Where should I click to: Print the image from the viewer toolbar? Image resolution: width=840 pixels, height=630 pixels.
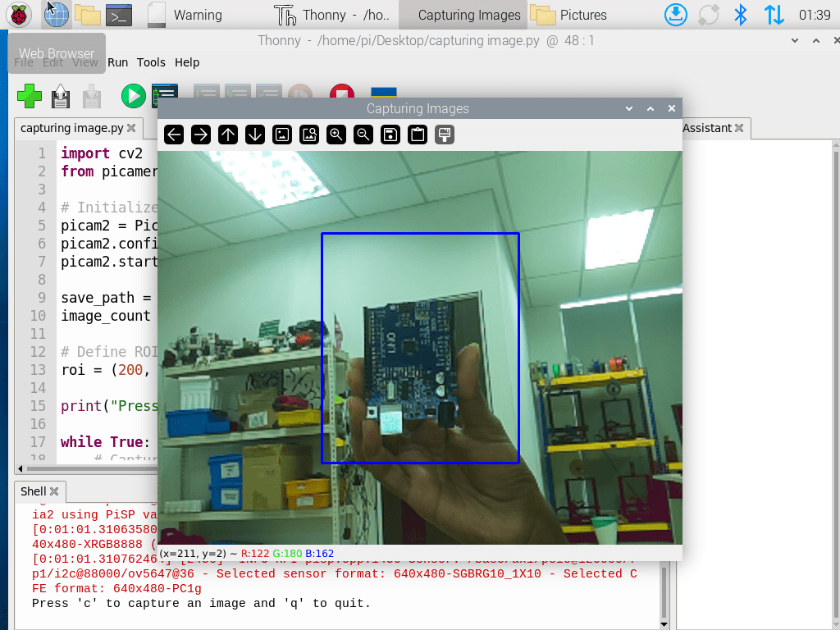[444, 135]
